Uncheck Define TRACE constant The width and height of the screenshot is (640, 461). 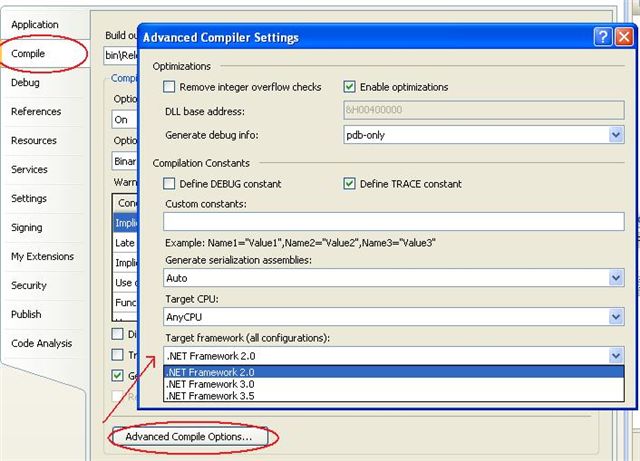[x=349, y=184]
